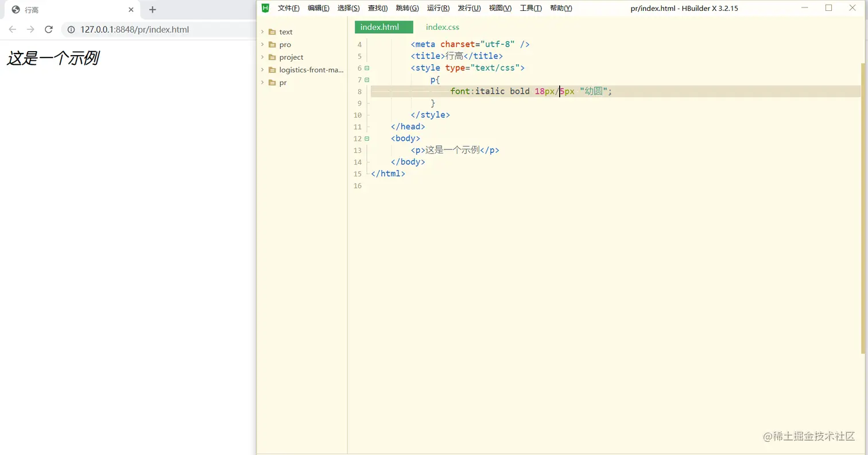The height and width of the screenshot is (455, 868).
Task: Click the "幼圆" font name string
Action: click(594, 91)
